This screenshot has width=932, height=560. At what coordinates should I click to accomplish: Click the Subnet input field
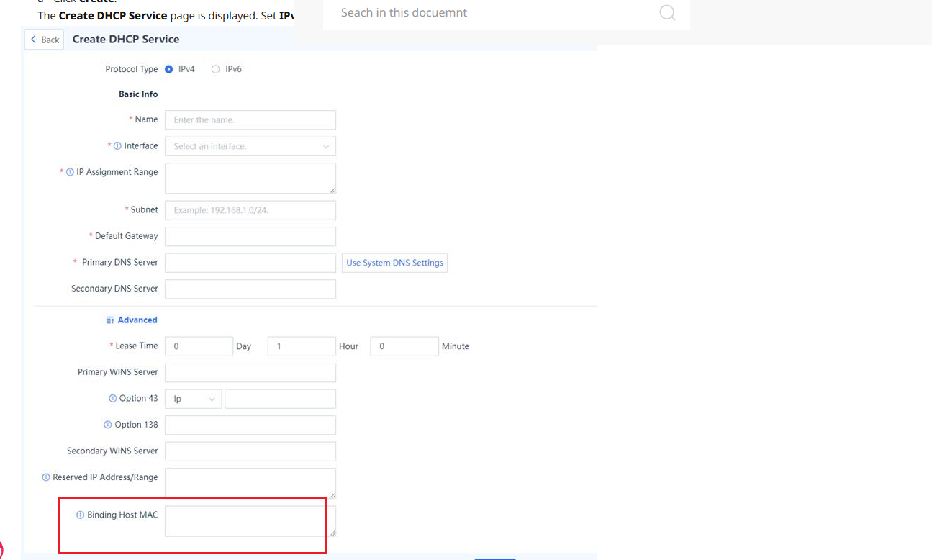[x=250, y=210]
